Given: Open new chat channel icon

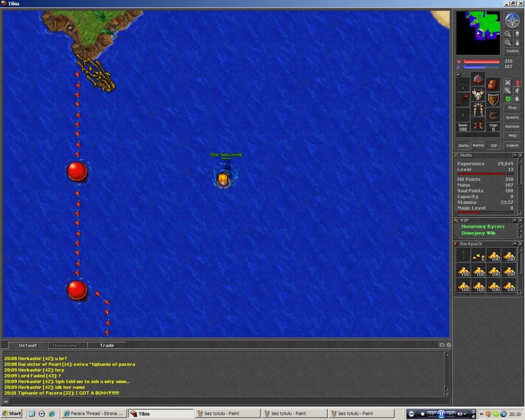Looking at the screenshot, I should tap(442, 345).
